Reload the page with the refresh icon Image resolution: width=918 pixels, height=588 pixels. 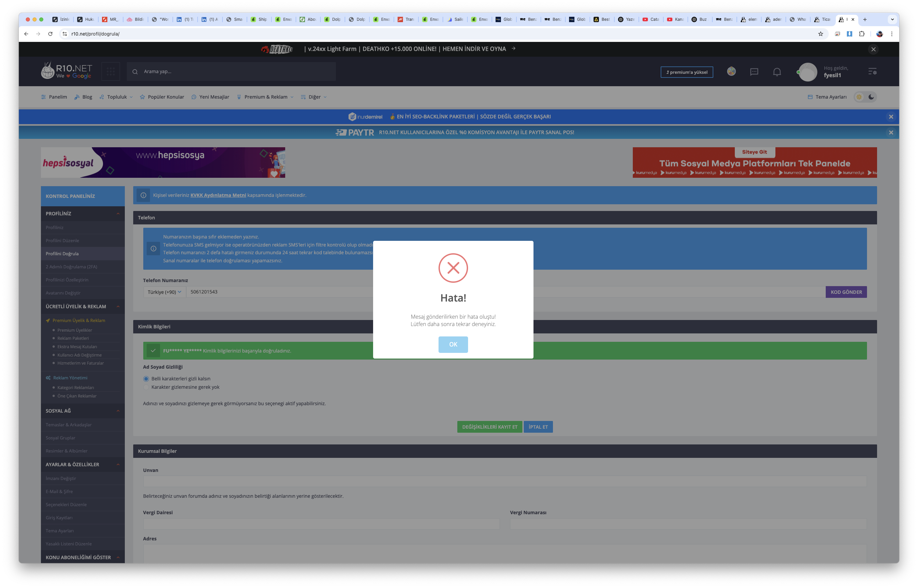click(x=50, y=34)
